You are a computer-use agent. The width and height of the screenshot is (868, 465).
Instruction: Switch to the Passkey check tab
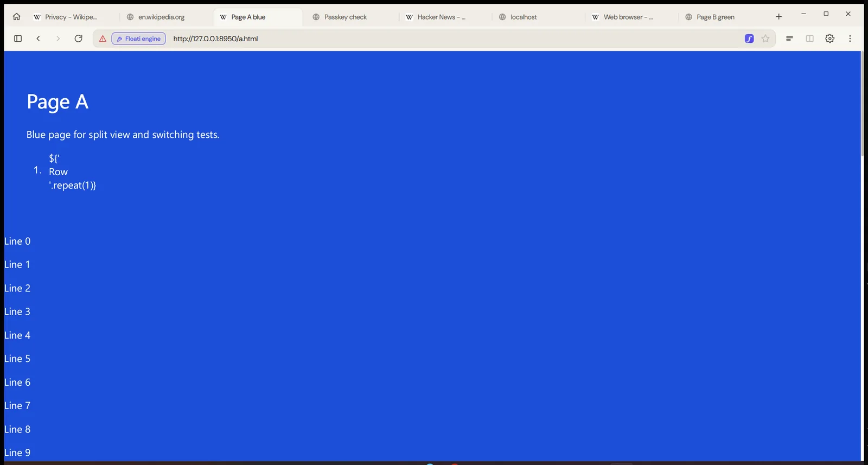click(351, 17)
